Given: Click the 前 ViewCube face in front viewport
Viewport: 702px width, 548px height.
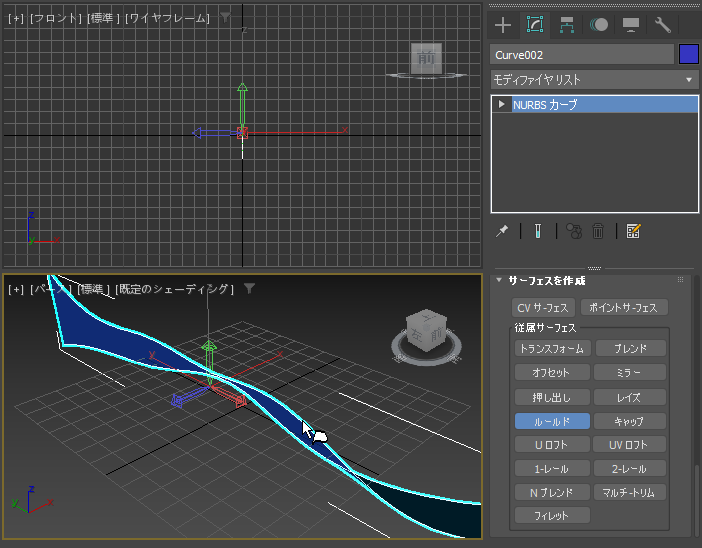Looking at the screenshot, I should click(x=426, y=58).
